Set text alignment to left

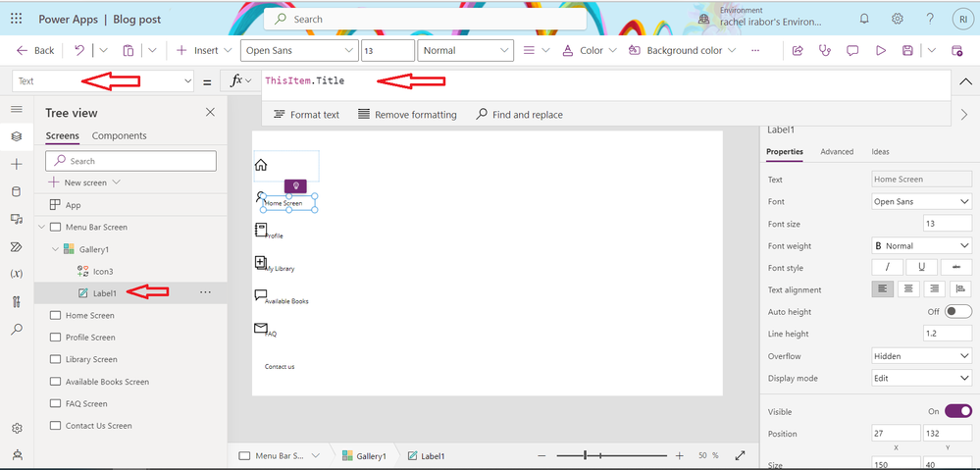883,288
